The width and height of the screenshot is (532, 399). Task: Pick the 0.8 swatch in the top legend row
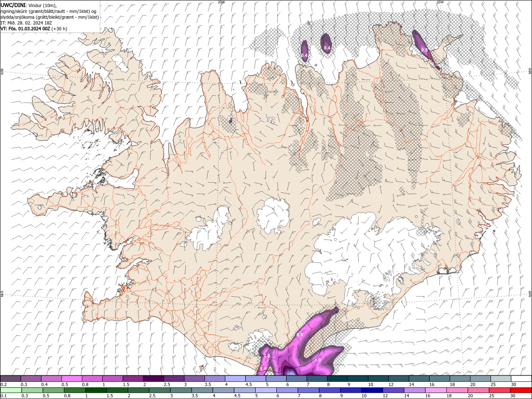(92, 379)
